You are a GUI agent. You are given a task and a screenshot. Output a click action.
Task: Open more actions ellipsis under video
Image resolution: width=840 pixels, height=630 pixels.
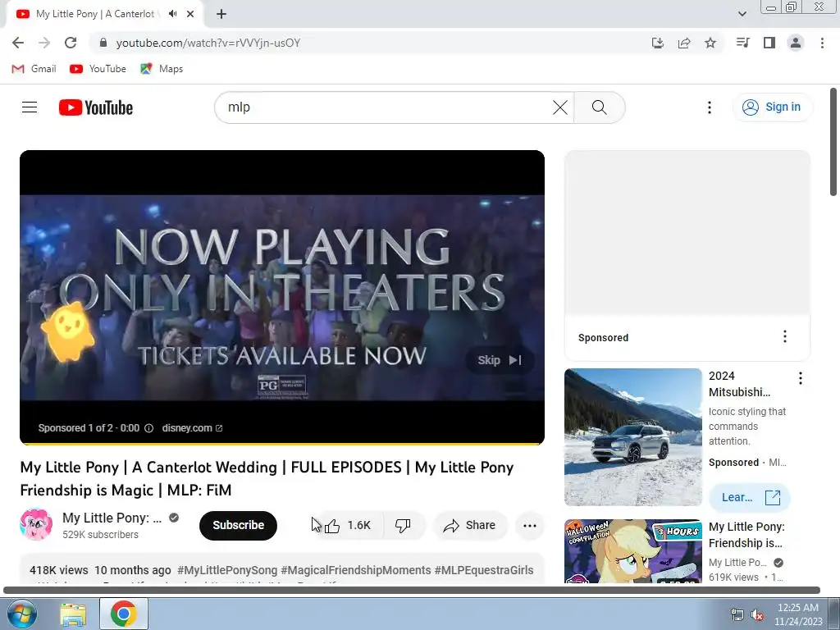[529, 526]
